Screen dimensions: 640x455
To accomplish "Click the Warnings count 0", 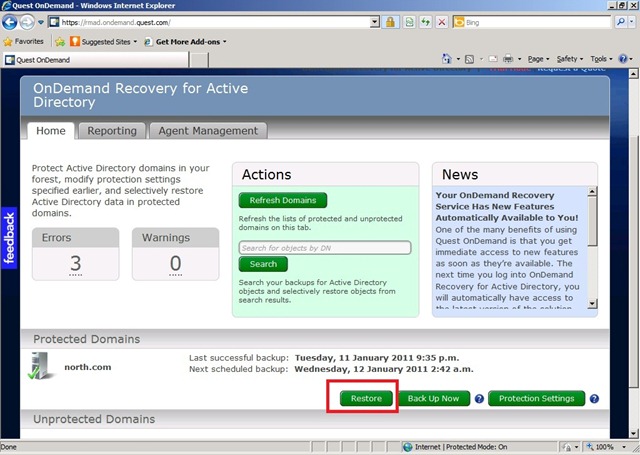I will [x=176, y=264].
